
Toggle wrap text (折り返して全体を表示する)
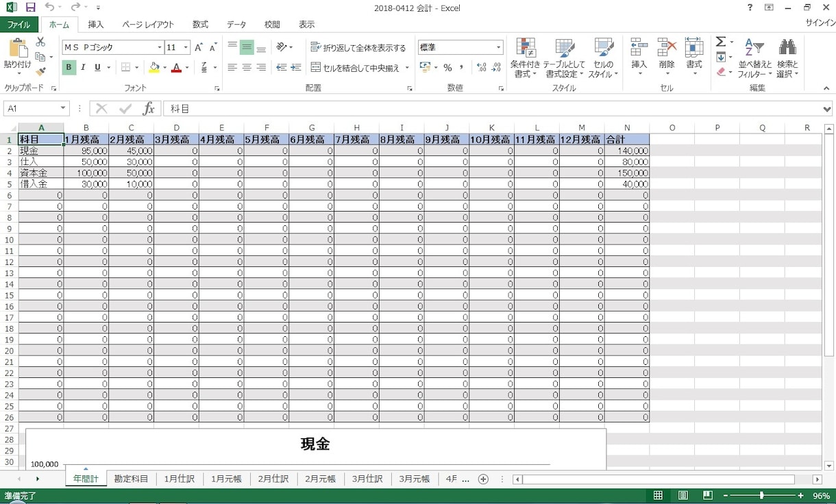[358, 47]
